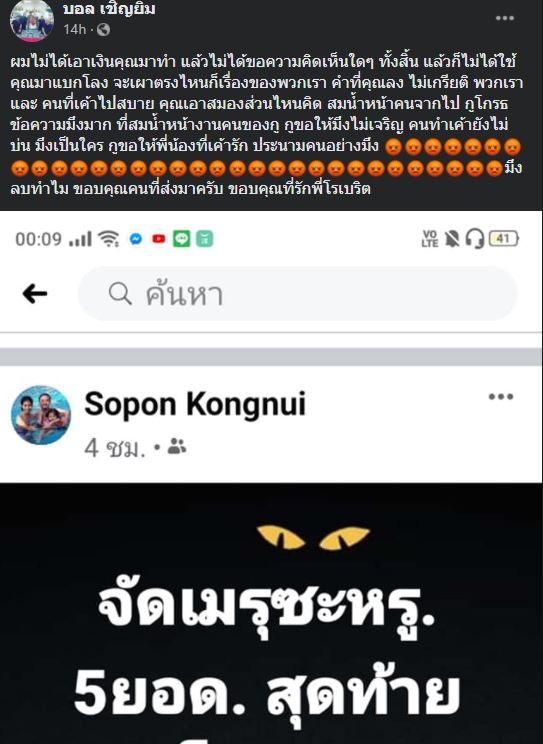Open the black image with yellow cat eyes
The height and width of the screenshot is (744, 543).
coord(271,614)
